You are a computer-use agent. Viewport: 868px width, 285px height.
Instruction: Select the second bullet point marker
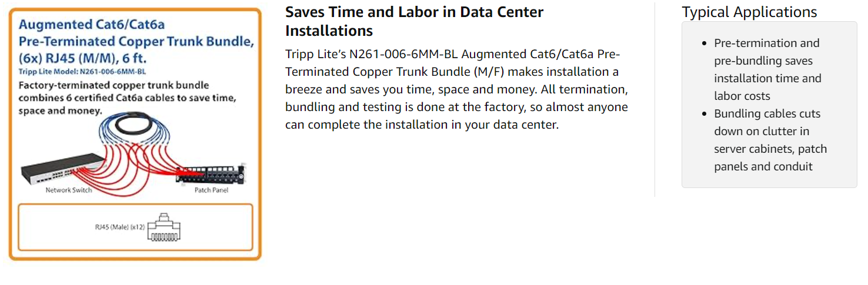coord(706,114)
